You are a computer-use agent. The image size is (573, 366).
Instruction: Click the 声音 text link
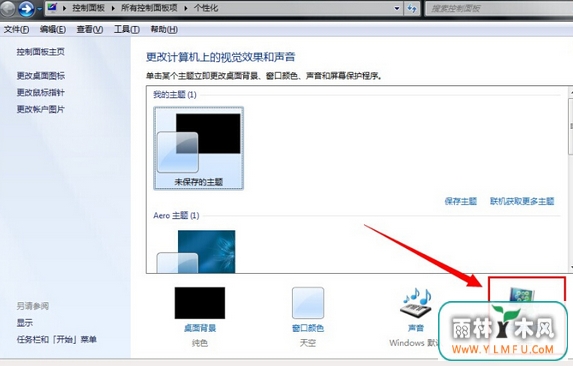(416, 328)
